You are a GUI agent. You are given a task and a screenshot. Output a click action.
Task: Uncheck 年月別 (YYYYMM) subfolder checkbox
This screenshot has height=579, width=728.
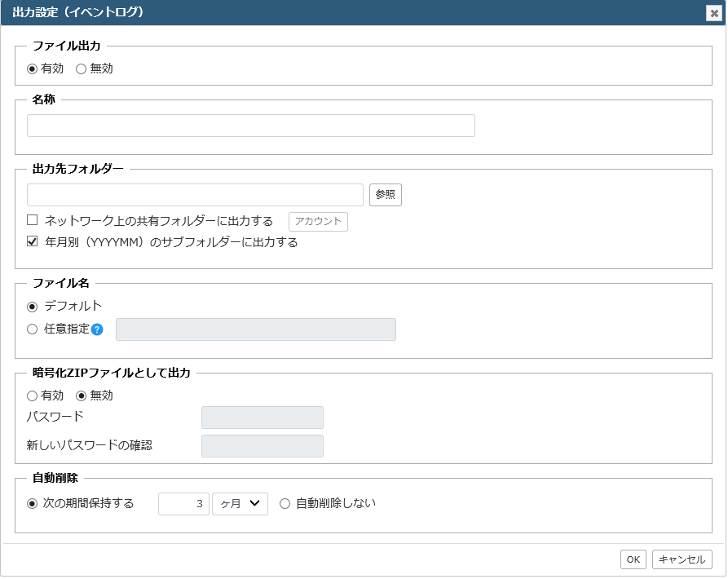coord(32,241)
